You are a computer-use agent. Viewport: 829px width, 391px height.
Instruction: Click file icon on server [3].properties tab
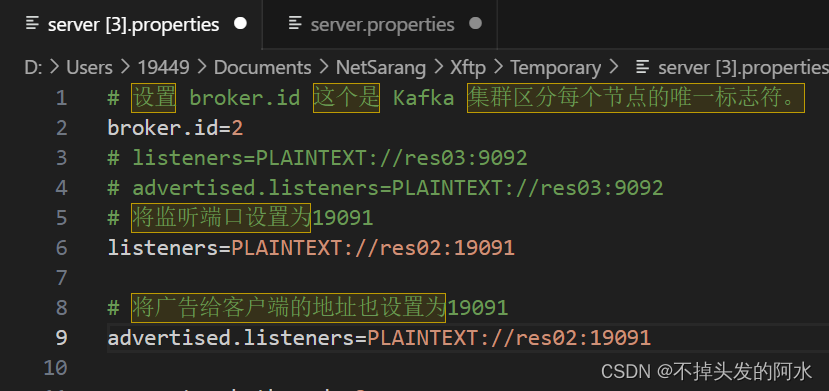33,23
